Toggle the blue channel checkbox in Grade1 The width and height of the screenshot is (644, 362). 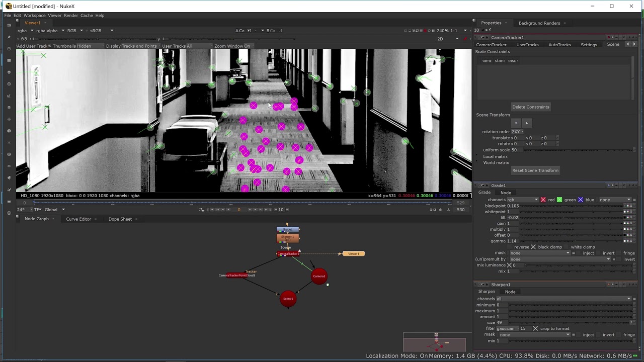pos(580,200)
